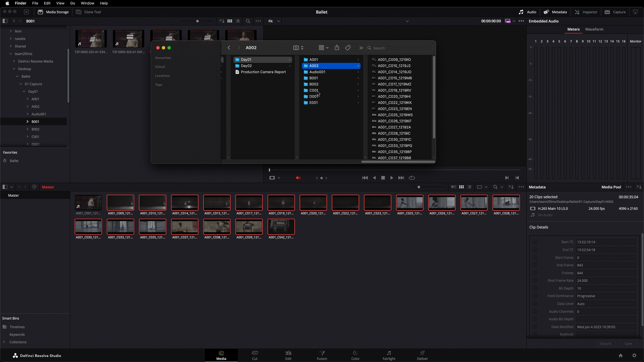Tick the Bit Depth checkbox

tap(535, 288)
